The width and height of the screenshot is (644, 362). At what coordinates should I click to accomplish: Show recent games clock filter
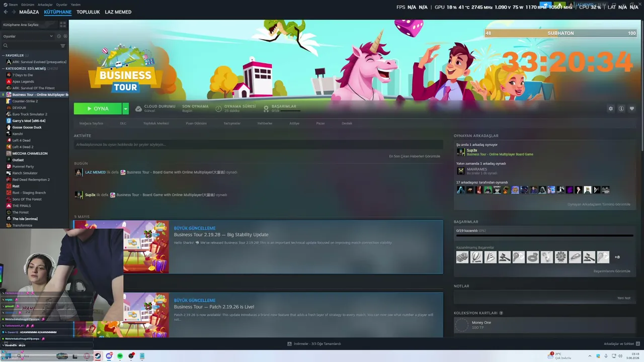(59, 36)
